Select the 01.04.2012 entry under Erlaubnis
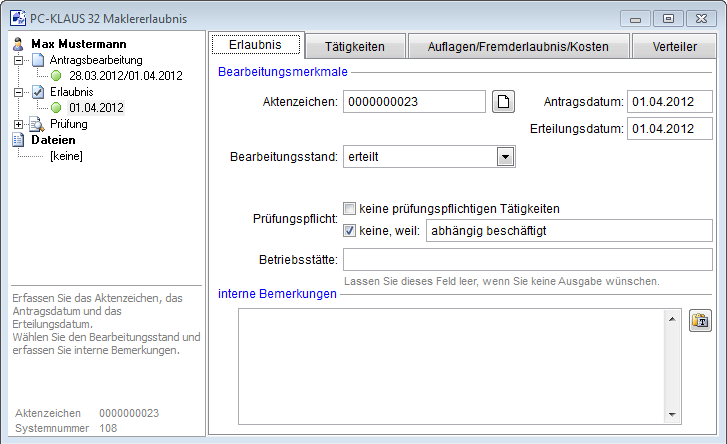Viewport: 727px width, 444px height. point(96,108)
